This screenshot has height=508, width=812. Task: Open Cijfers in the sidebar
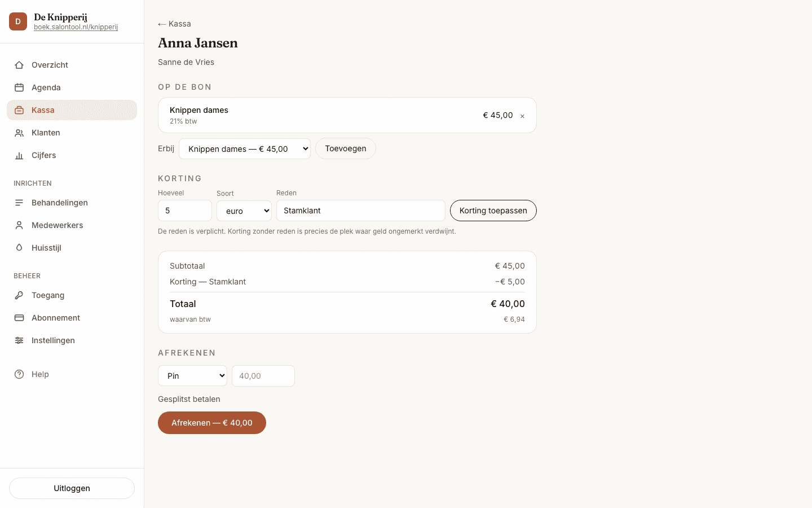tap(72, 155)
